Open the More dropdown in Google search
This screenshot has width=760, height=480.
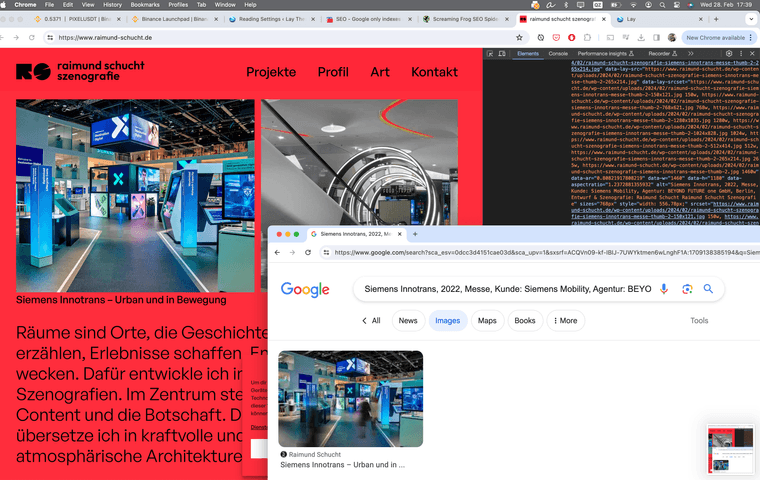(564, 321)
